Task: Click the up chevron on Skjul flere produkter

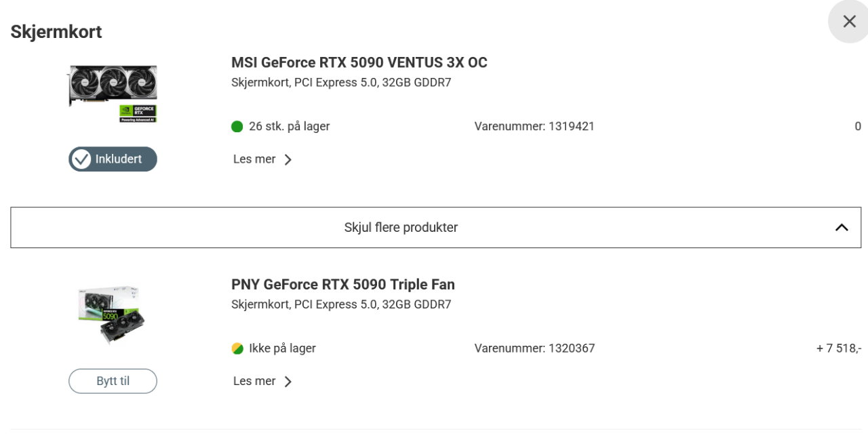Action: (841, 228)
